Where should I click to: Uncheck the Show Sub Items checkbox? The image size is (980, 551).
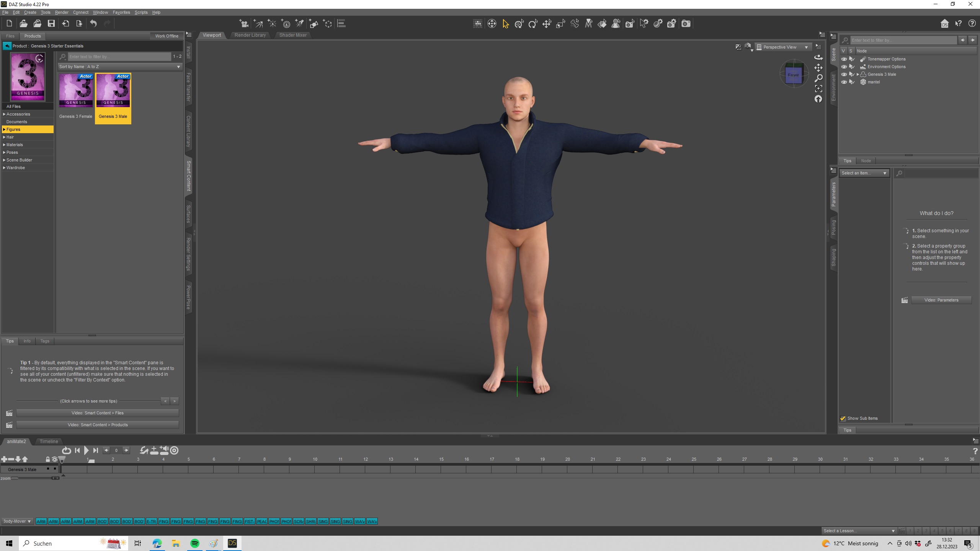(843, 418)
